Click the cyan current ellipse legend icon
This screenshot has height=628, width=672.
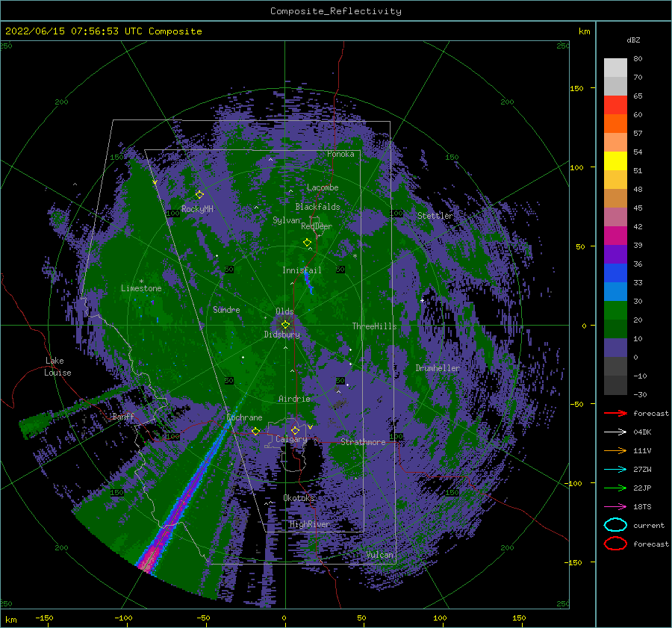(615, 525)
